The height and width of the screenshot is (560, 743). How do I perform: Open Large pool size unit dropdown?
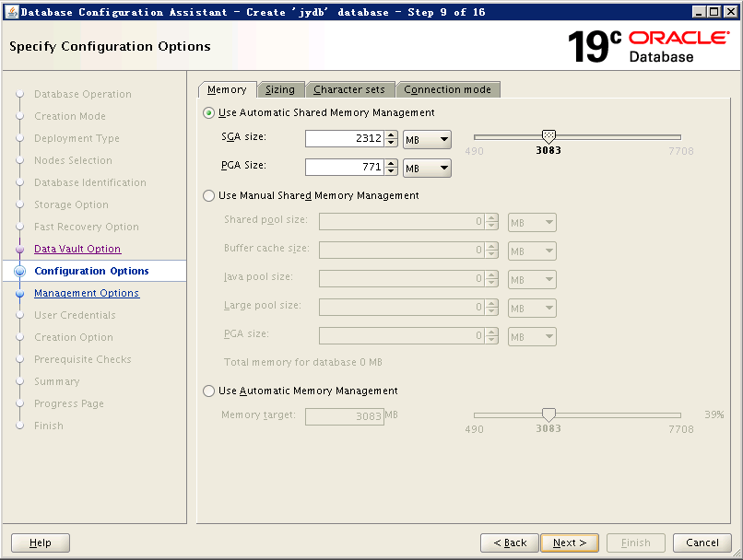532,309
